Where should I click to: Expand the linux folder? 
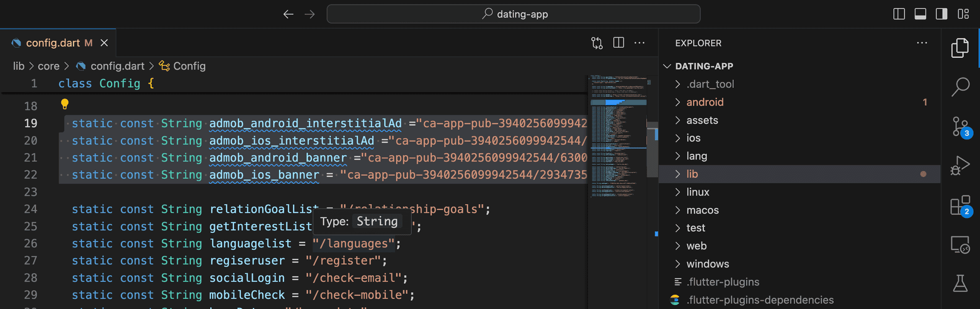[799, 192]
